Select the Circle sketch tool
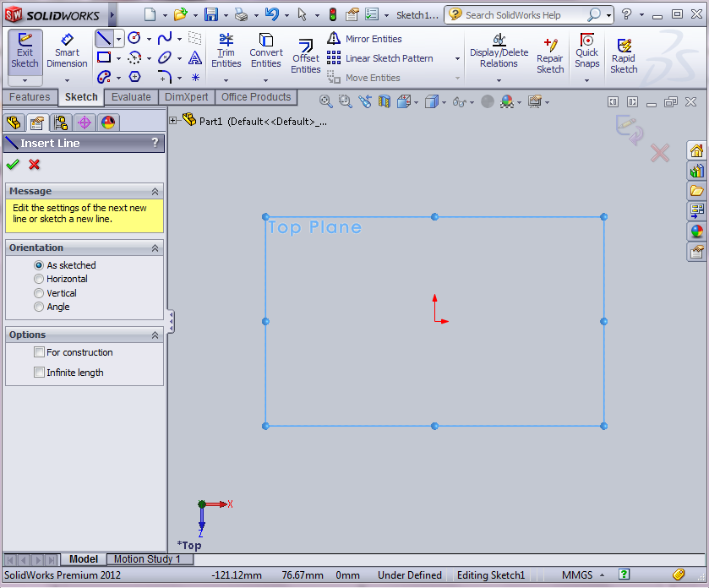The width and height of the screenshot is (709, 588). click(x=134, y=37)
